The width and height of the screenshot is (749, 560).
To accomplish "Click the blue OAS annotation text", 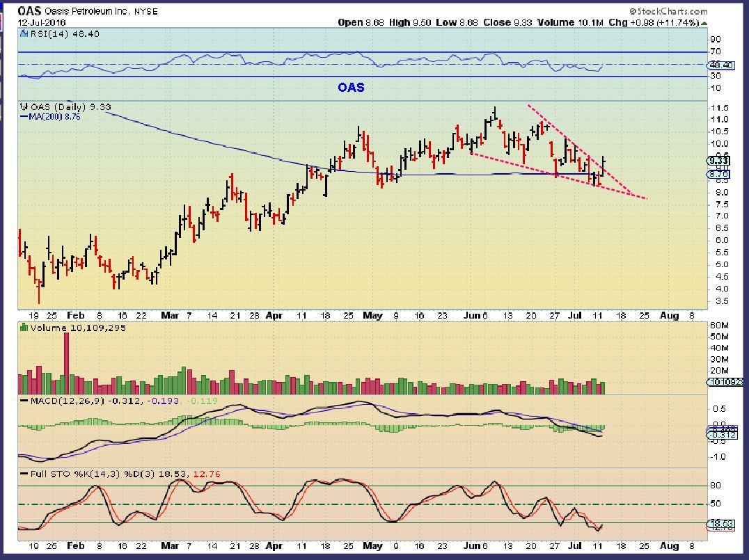I will pyautogui.click(x=351, y=88).
